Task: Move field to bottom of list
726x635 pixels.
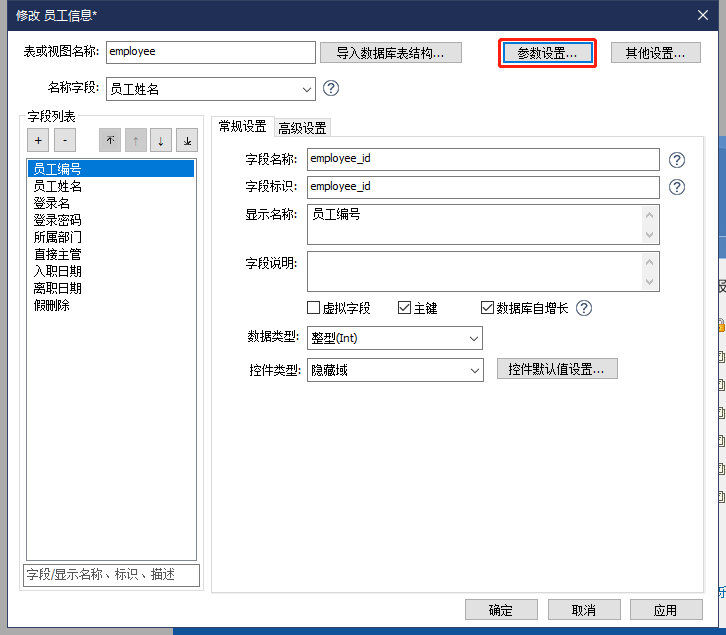Action: tap(187, 140)
